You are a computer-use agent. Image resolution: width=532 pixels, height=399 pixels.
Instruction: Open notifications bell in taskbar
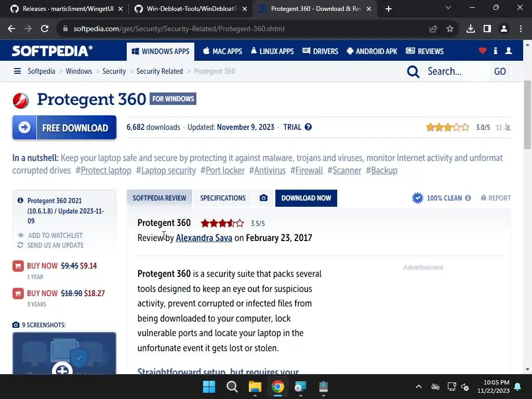pyautogui.click(x=518, y=387)
